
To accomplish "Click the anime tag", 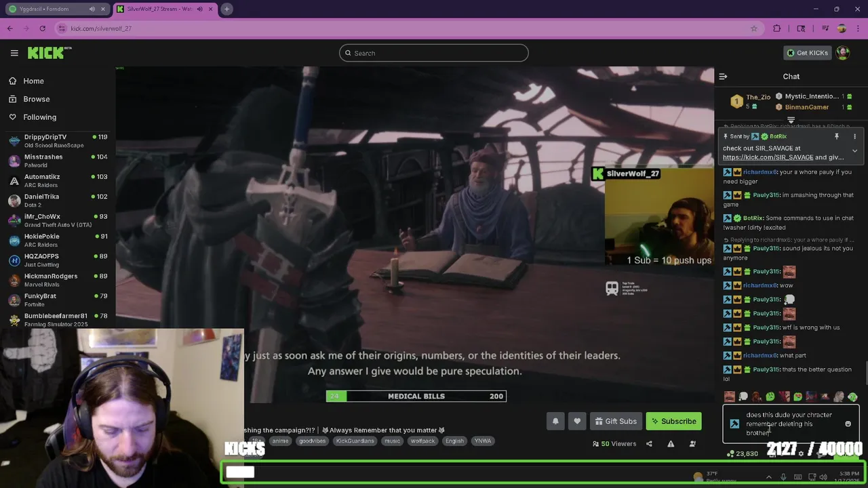I will point(280,441).
